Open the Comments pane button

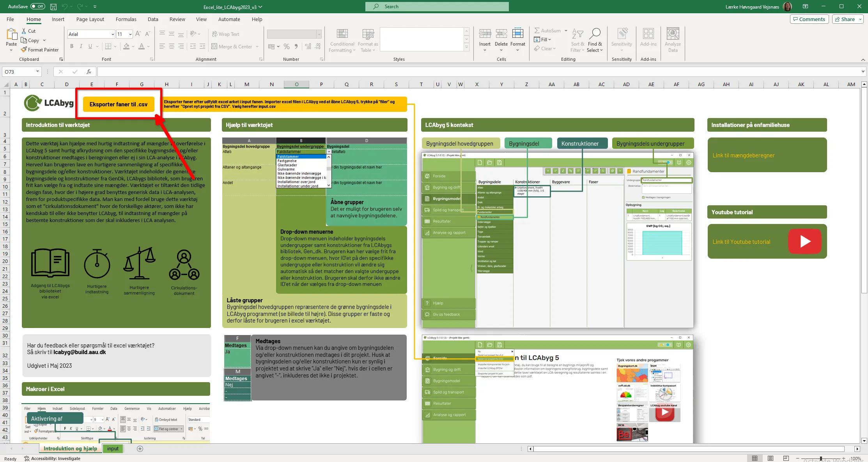coord(809,19)
